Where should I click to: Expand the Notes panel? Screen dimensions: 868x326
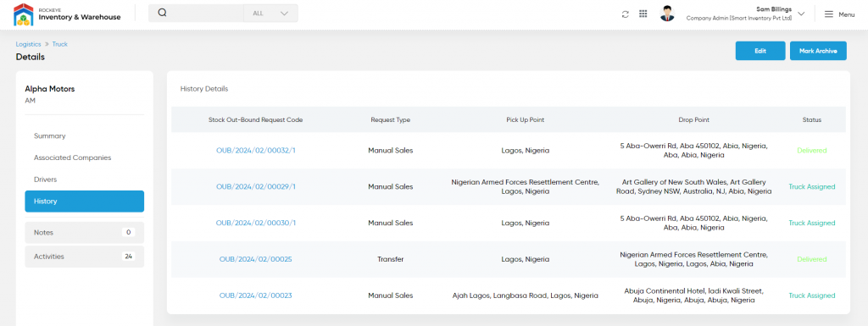[85, 233]
